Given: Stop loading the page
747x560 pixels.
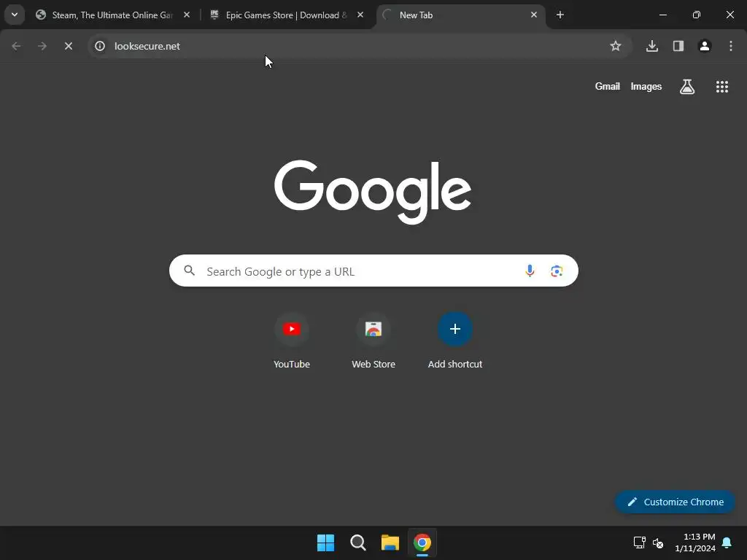Looking at the screenshot, I should (69, 46).
